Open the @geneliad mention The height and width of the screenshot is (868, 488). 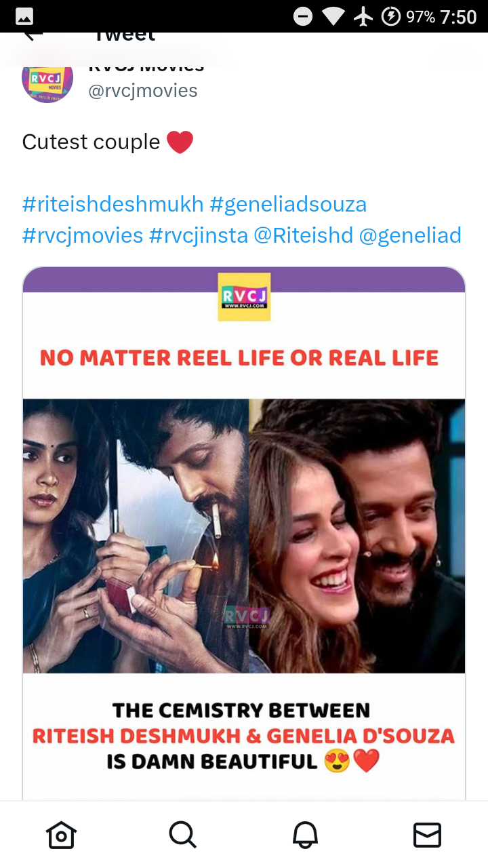pos(410,235)
